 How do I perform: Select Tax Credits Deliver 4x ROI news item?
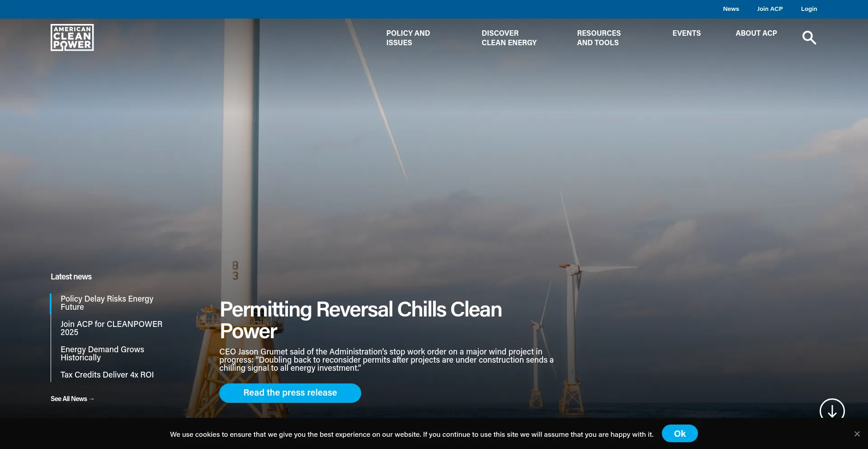click(107, 374)
